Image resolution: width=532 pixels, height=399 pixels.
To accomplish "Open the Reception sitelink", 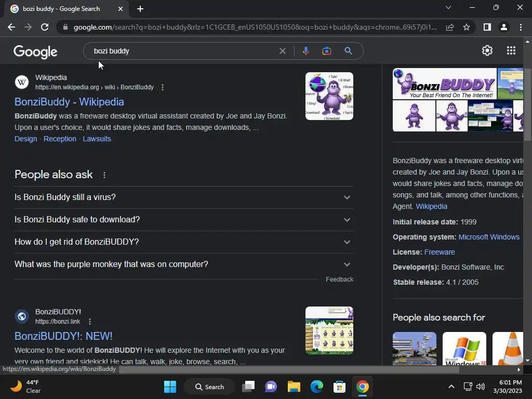I will 60,139.
